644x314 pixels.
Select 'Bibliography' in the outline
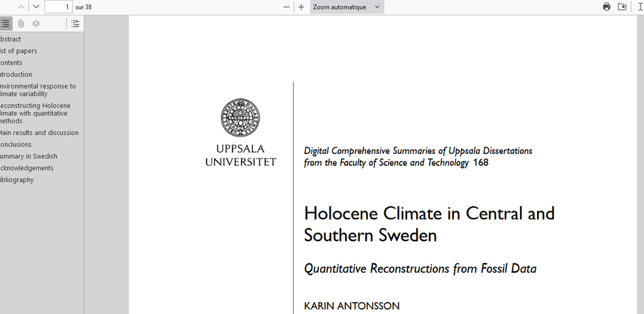tap(18, 180)
